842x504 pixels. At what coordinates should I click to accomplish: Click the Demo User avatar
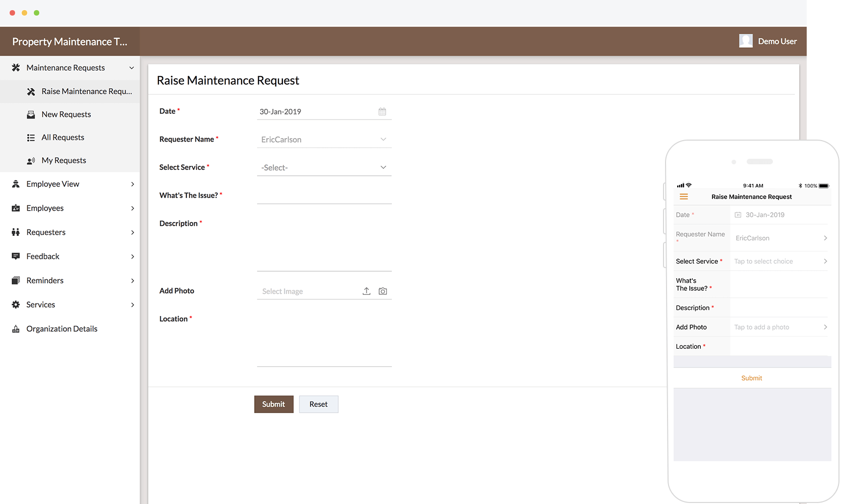746,41
